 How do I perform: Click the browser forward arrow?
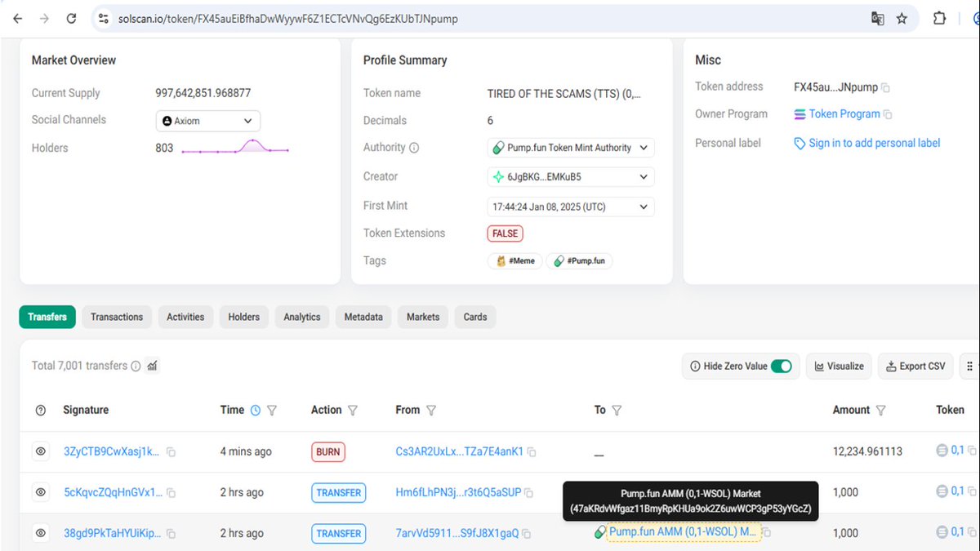[44, 18]
